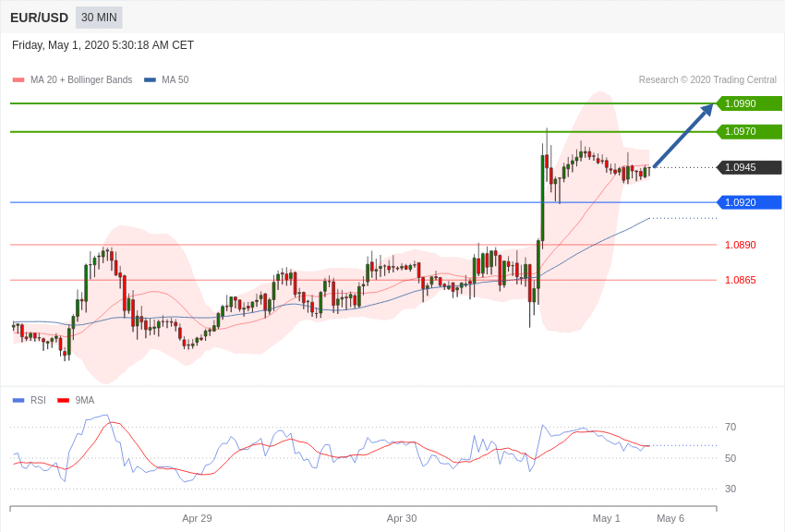785x532 pixels.
Task: Click the RSI 70 level label
Action: point(731,428)
